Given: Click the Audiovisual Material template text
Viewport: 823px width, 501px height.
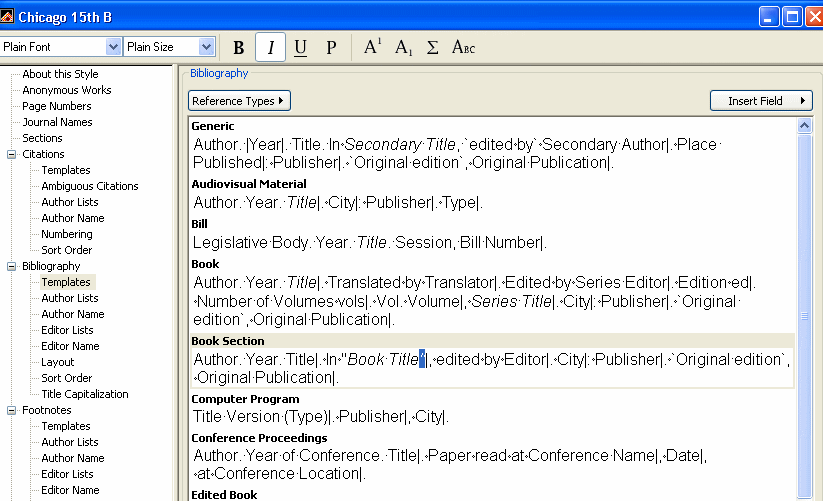Looking at the screenshot, I should [337, 202].
